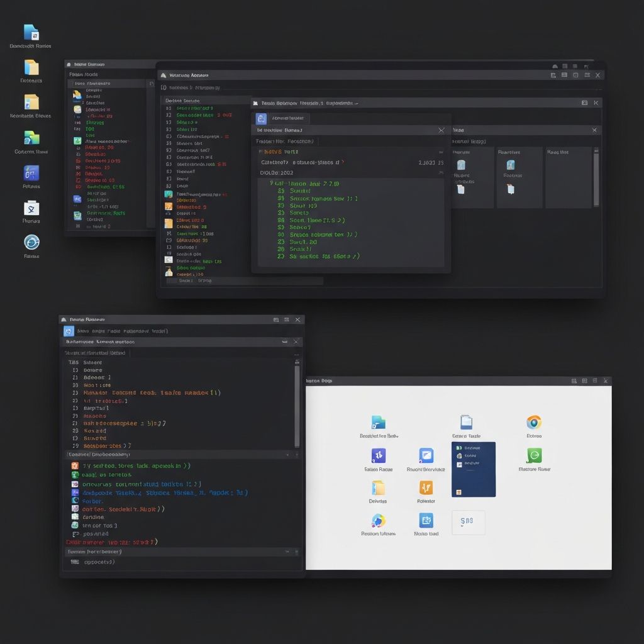Open the 'Cerare Taste' document icon
Screen dimensions: 644x644
[466, 422]
